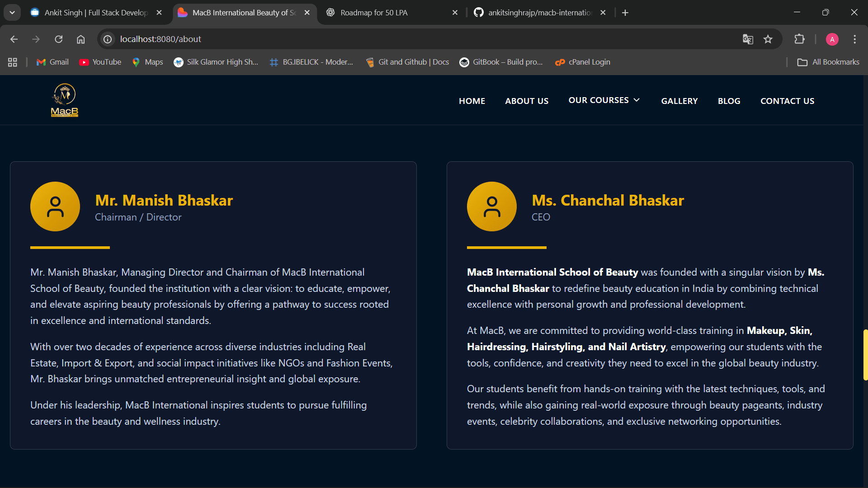868x488 pixels.
Task: Click the MacB logo in header
Action: [x=65, y=100]
